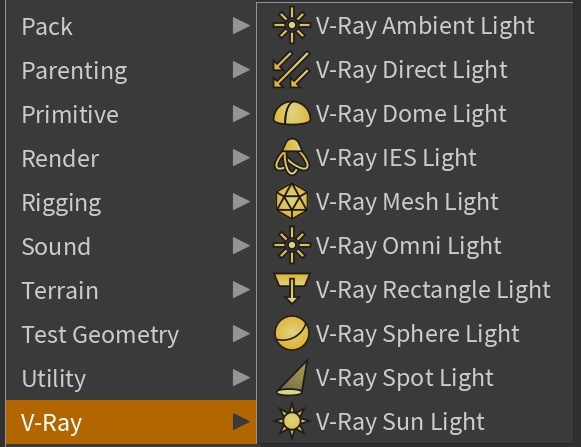Expand the Parenting submenu arrow
Viewport: 581px width, 447px height.
tap(241, 70)
